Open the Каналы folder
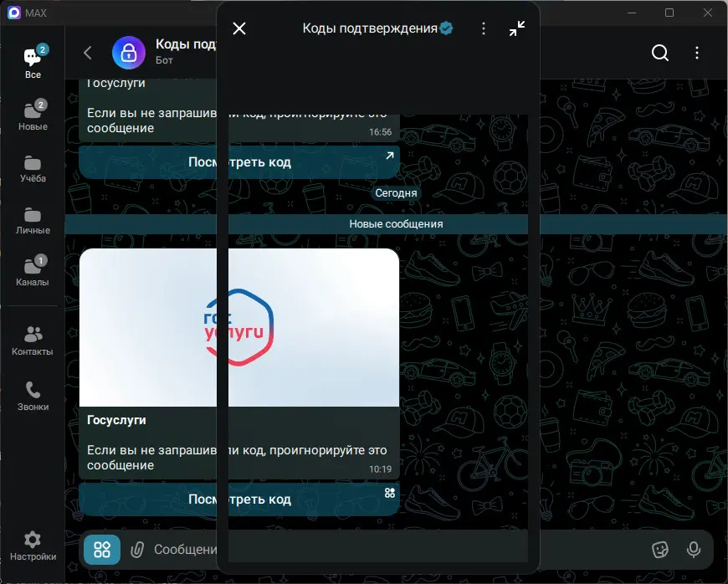This screenshot has height=584, width=728. click(33, 272)
